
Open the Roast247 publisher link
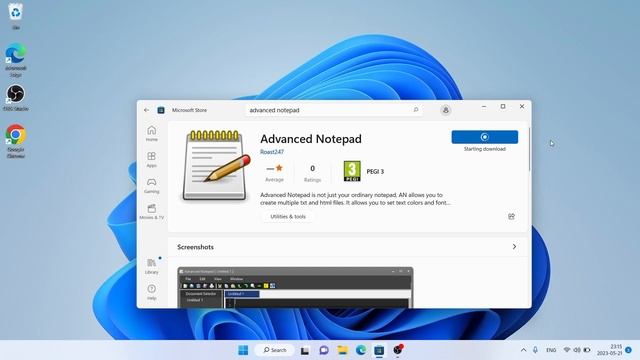click(272, 152)
